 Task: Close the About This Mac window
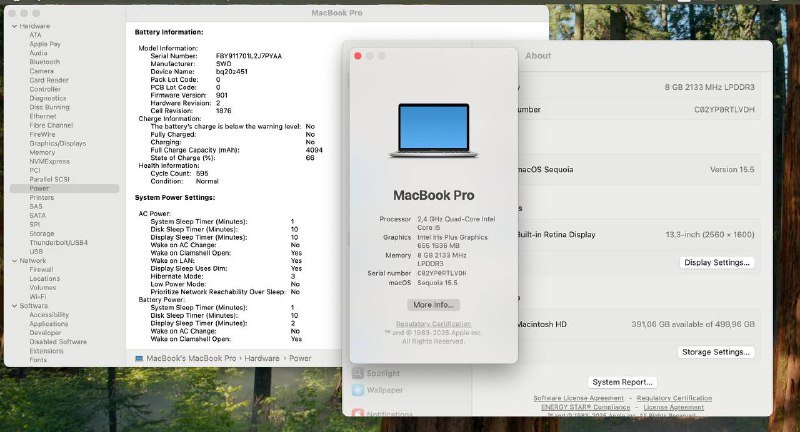tap(358, 56)
